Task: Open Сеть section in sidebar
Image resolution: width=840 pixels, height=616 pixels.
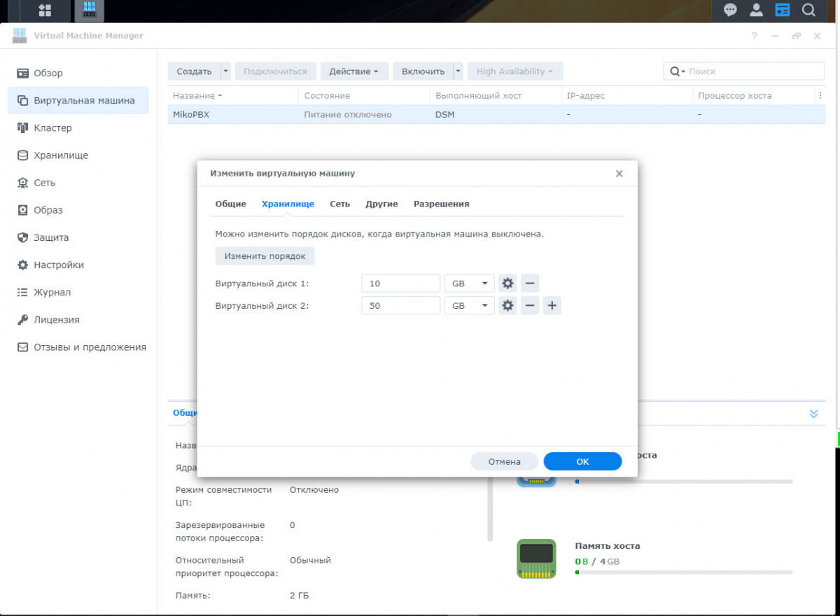Action: 78,183
